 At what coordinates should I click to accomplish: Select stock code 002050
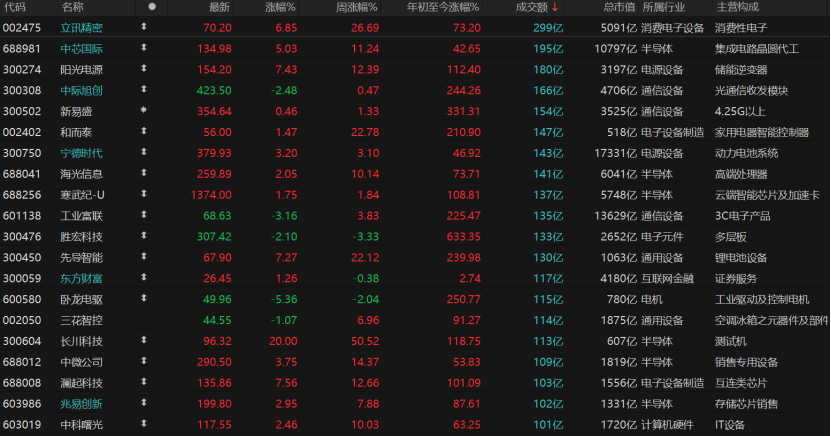(22, 321)
